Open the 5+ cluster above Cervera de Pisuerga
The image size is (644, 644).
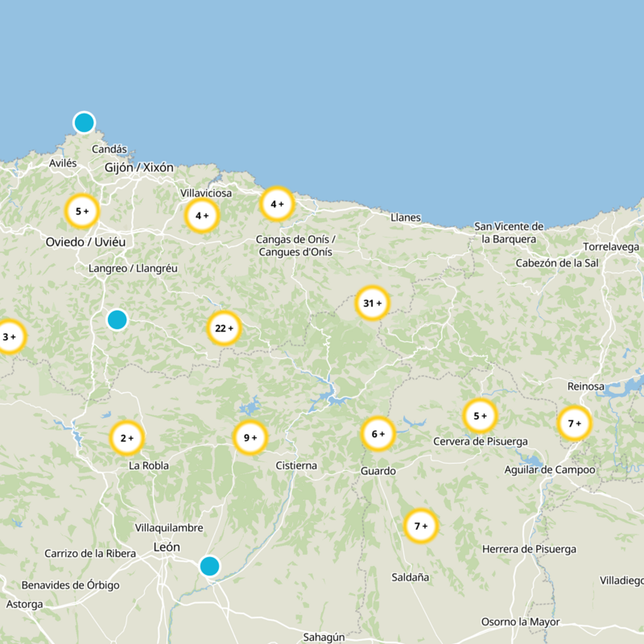[x=480, y=416]
